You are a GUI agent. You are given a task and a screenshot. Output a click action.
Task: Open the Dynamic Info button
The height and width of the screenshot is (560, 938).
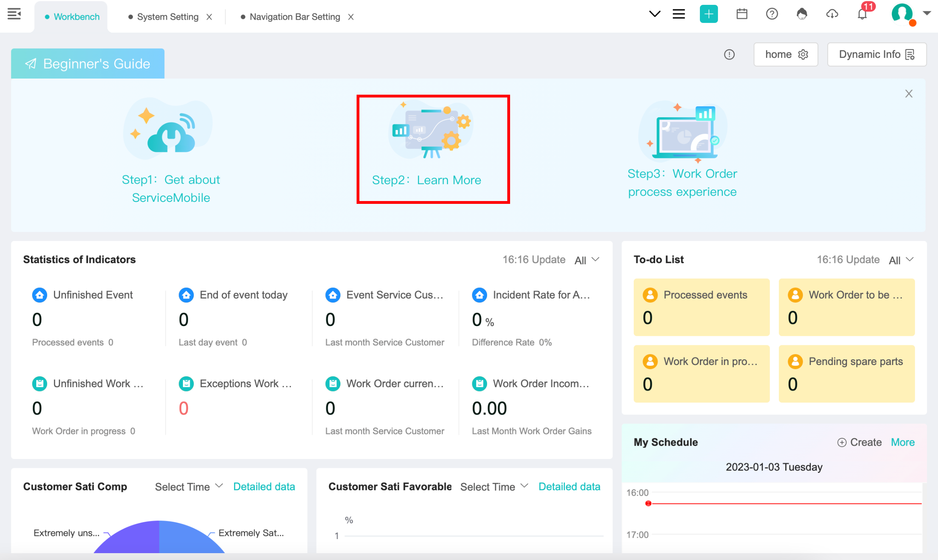[877, 54]
